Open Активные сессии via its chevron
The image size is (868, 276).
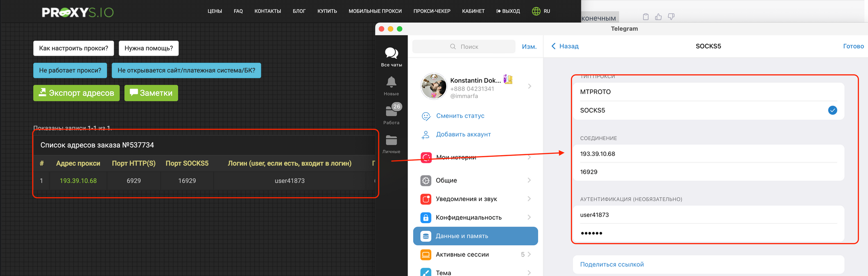[x=529, y=255]
